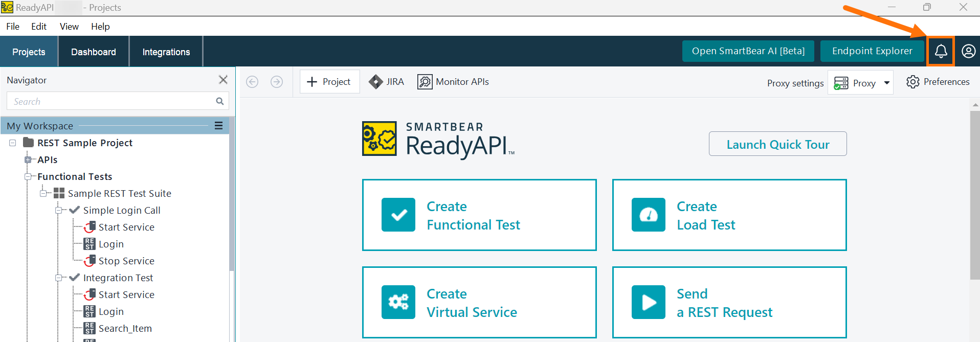
Task: Click Start Service icon under Integration Test
Action: [x=90, y=294]
